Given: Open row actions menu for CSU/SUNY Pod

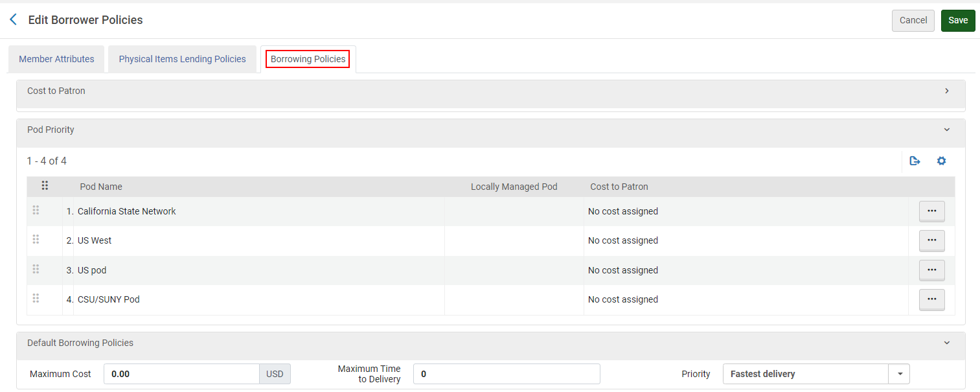Looking at the screenshot, I should (931, 299).
